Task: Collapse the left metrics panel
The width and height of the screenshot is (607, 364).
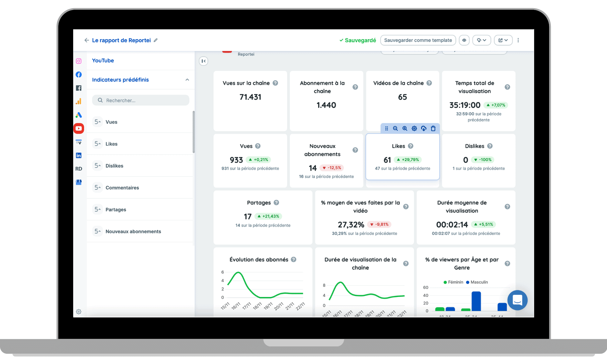Action: pos(203,61)
